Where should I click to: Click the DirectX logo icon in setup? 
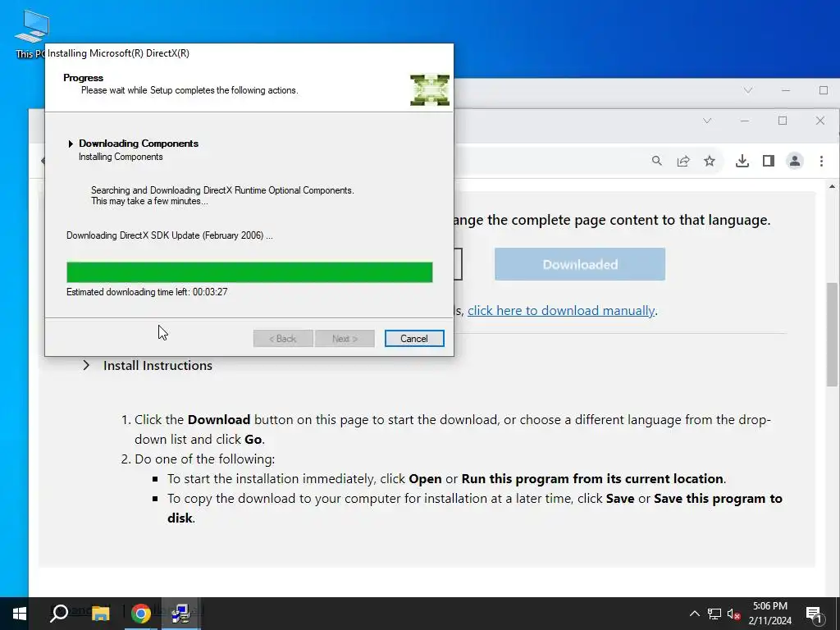coord(430,90)
